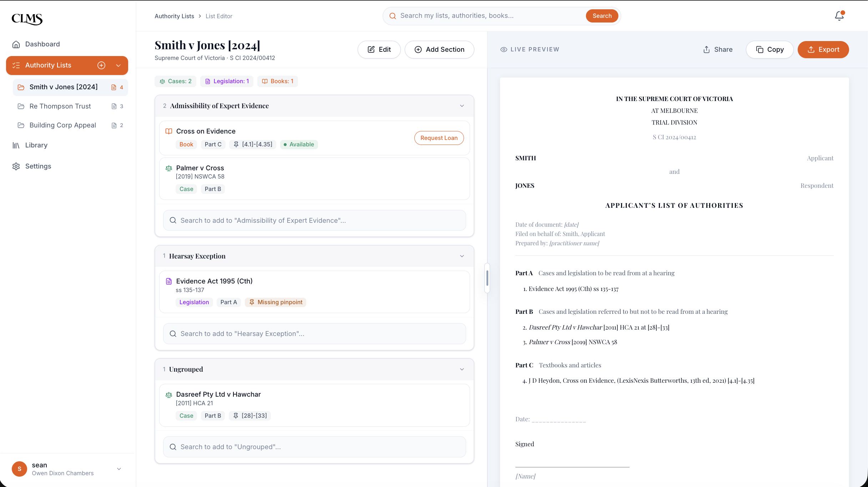Click the plus icon to create new authority list
Viewport: 868px width, 487px height.
[101, 65]
